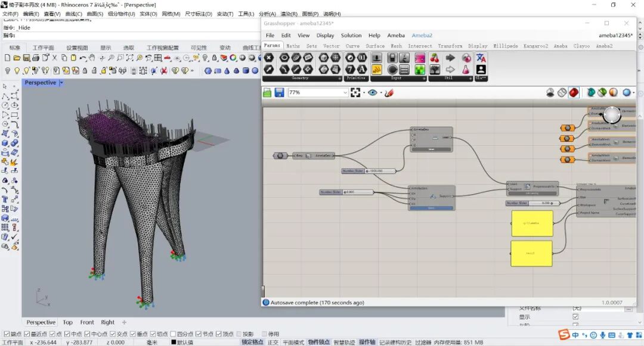Click the Grasshopper preview eye icon
The height and width of the screenshot is (346, 644).
click(x=373, y=93)
